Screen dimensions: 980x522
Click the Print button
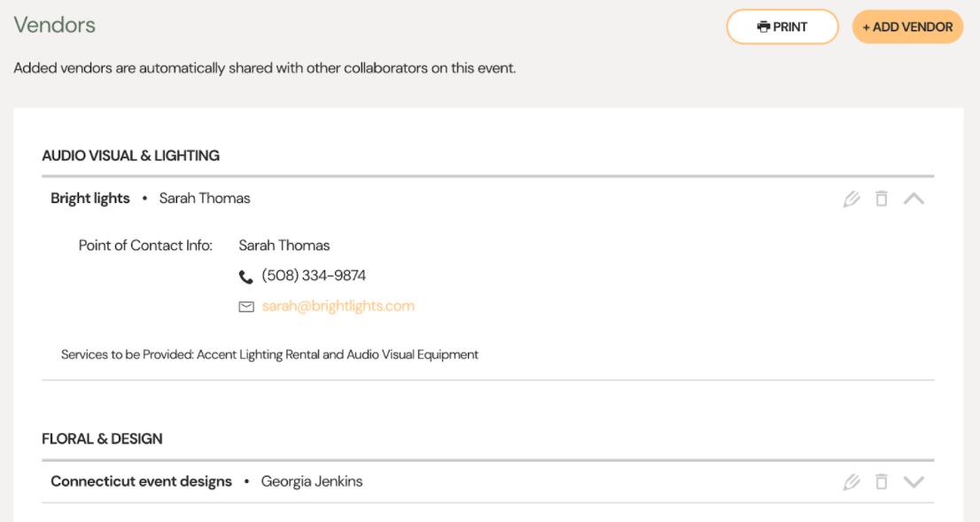point(782,27)
